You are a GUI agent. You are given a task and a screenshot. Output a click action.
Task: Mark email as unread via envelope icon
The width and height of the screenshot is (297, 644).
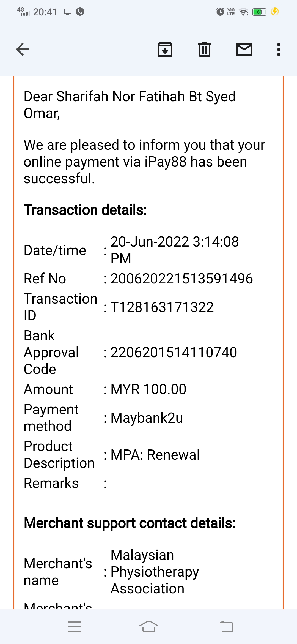pyautogui.click(x=244, y=50)
